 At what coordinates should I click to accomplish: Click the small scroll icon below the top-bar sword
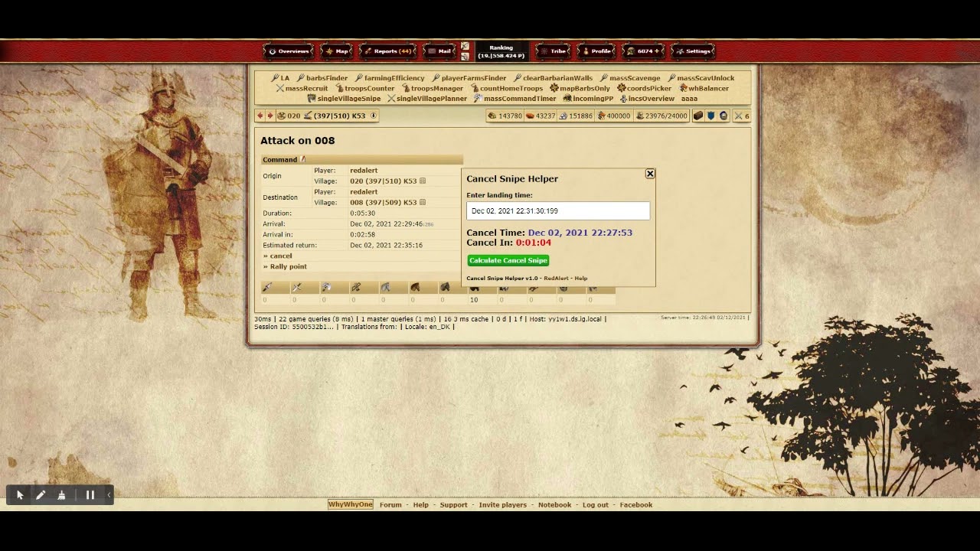click(x=465, y=57)
